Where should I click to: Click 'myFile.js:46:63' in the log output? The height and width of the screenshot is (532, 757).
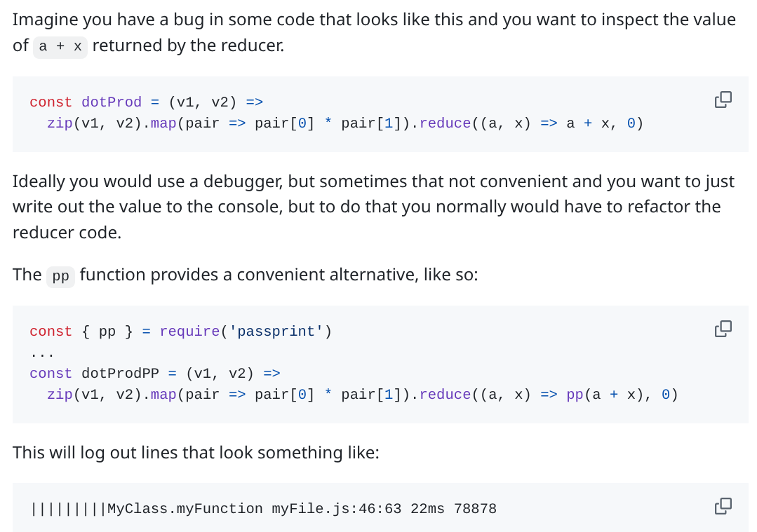tap(337, 509)
